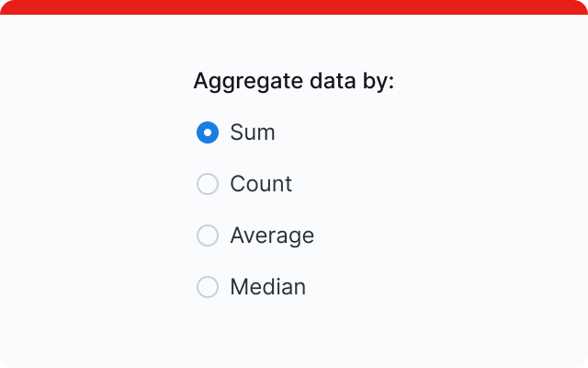The height and width of the screenshot is (368, 588).
Task: Re-select the currently checked Sum option
Action: click(x=208, y=132)
